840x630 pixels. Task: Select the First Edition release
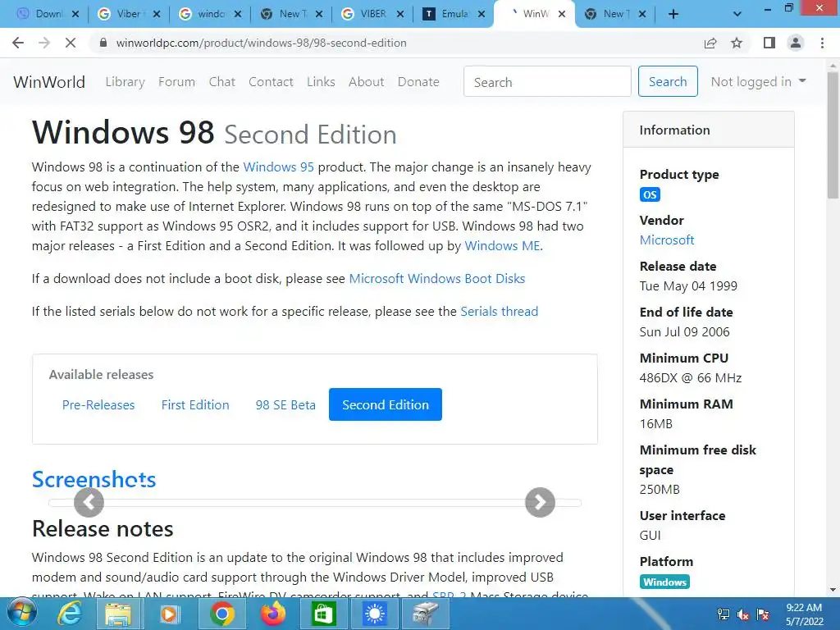[195, 404]
